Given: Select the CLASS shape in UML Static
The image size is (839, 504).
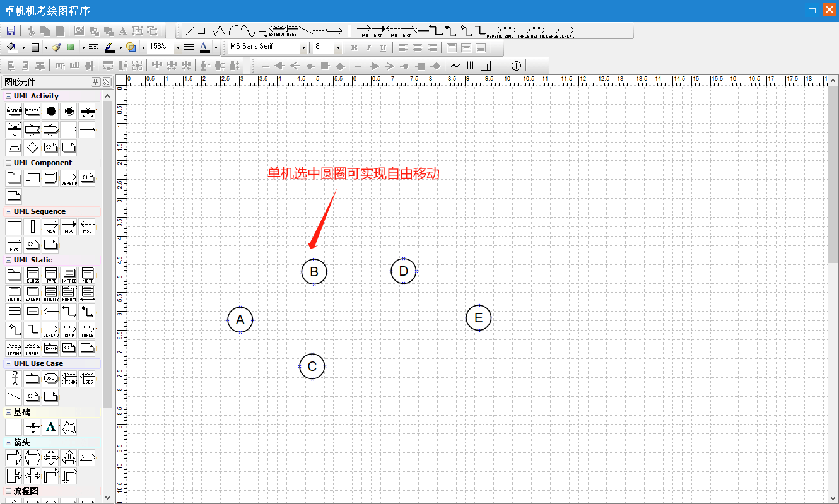Looking at the screenshot, I should pos(32,275).
